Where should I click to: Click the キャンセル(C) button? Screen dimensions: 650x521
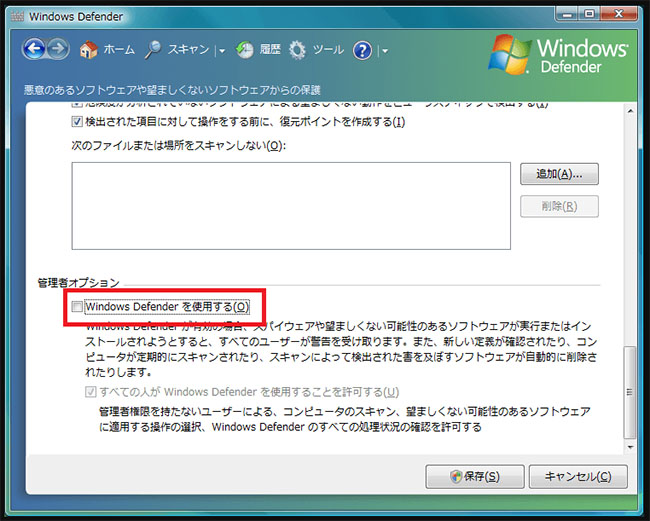tap(578, 476)
